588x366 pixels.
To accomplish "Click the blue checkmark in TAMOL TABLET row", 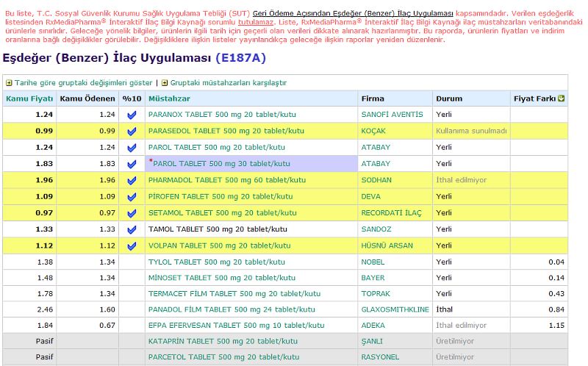I will point(132,229).
